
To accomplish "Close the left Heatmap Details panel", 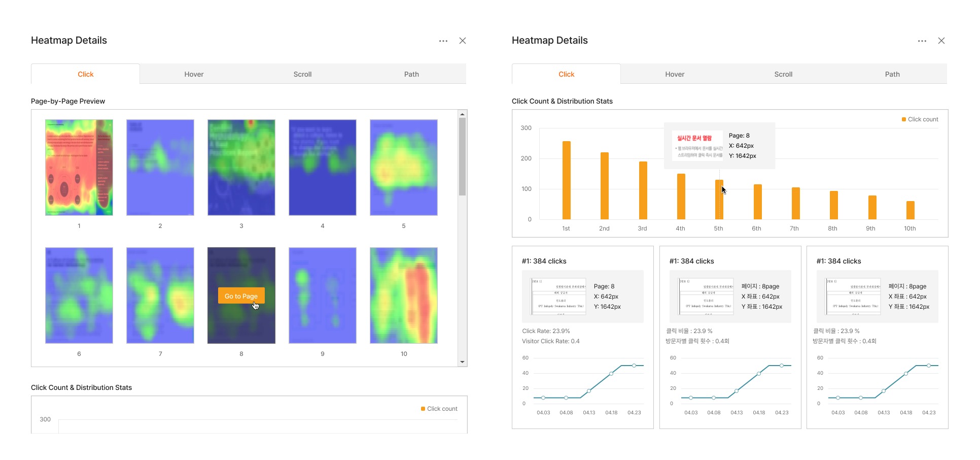I will pyautogui.click(x=463, y=41).
